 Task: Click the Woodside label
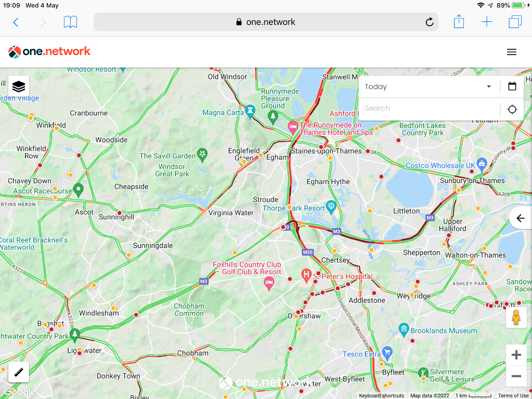pos(111,140)
